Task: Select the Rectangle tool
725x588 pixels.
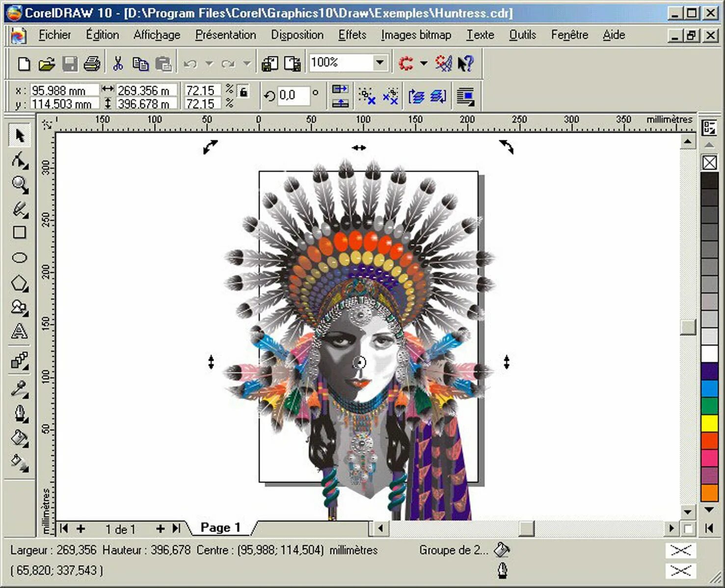Action: point(20,232)
